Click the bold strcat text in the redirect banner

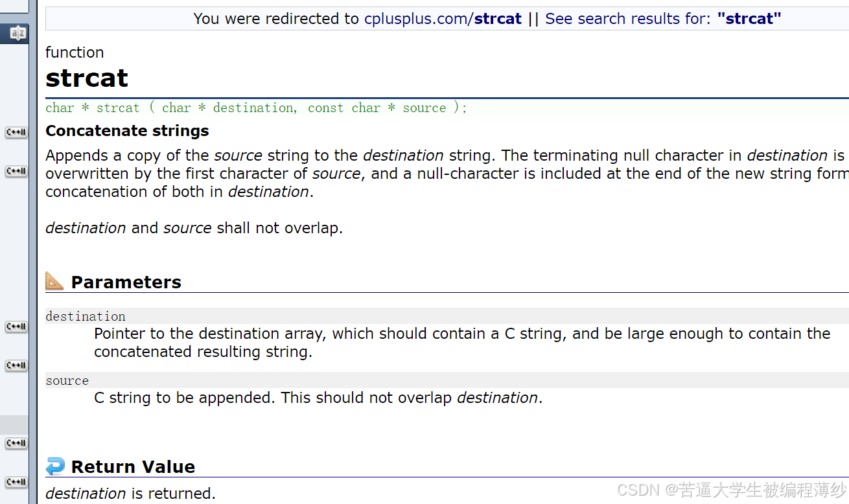[x=498, y=18]
